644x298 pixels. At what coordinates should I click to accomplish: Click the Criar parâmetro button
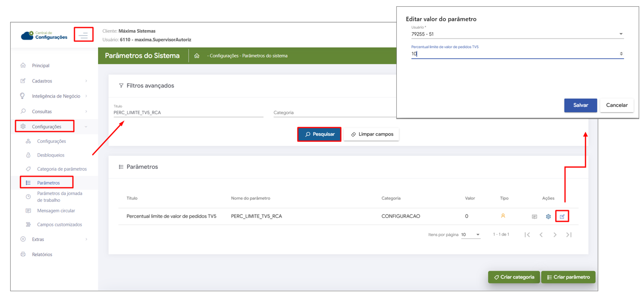[x=568, y=277]
